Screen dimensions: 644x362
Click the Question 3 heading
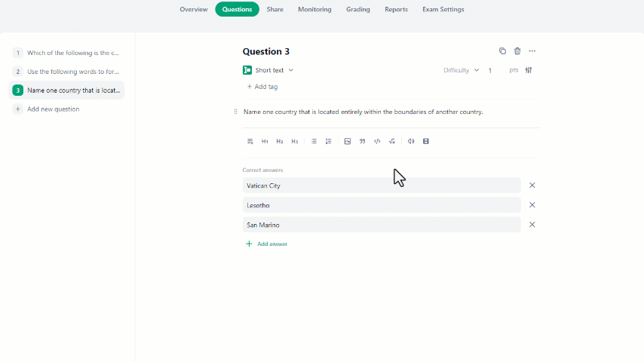point(265,51)
